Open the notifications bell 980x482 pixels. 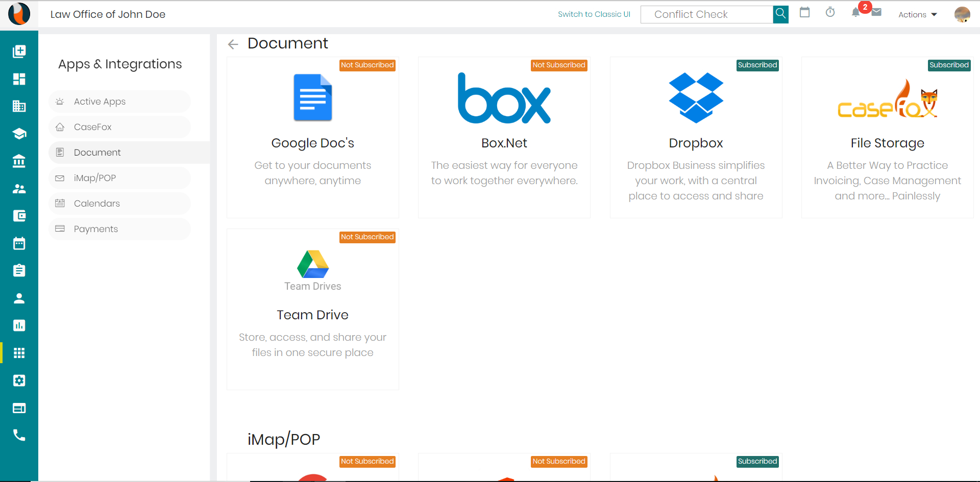pos(856,13)
